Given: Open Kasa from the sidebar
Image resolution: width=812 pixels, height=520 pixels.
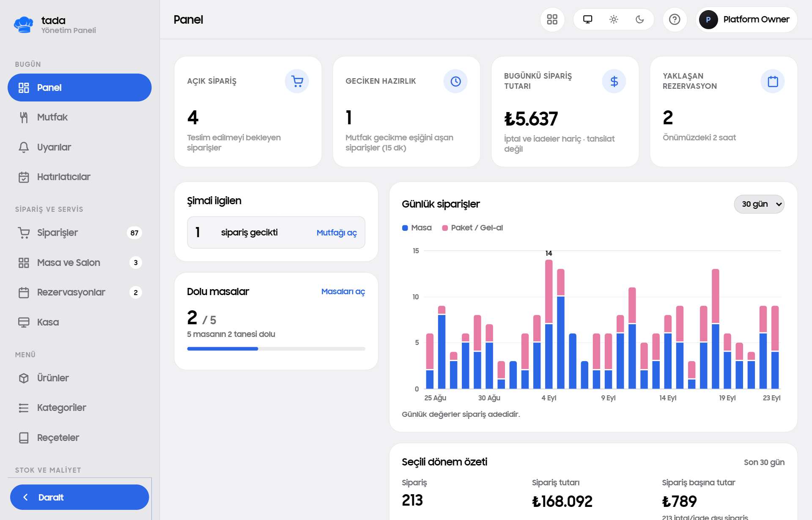Looking at the screenshot, I should (80, 322).
